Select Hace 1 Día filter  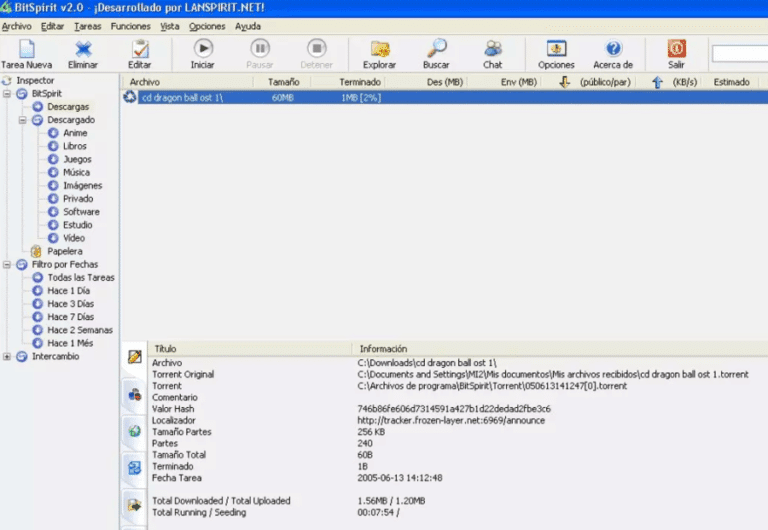[69, 291]
